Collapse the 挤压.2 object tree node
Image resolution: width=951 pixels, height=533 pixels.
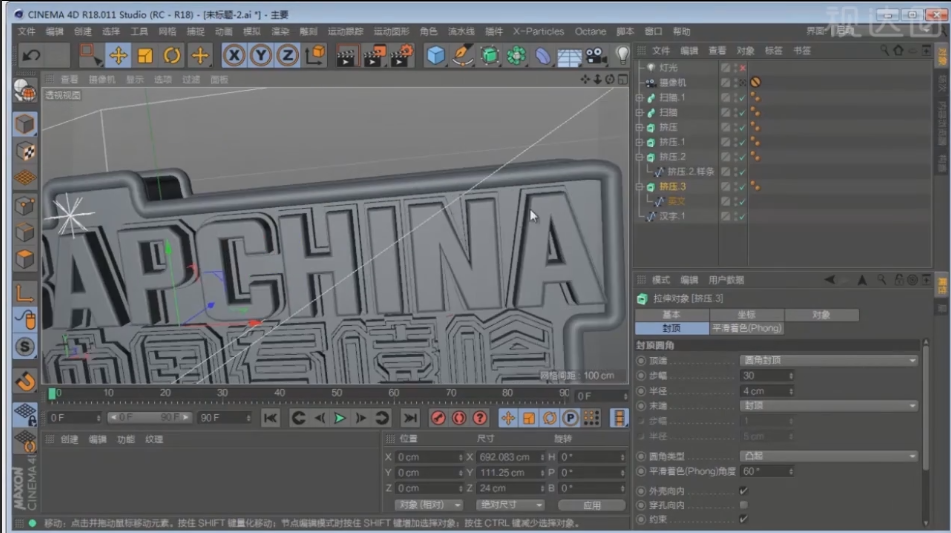(639, 156)
